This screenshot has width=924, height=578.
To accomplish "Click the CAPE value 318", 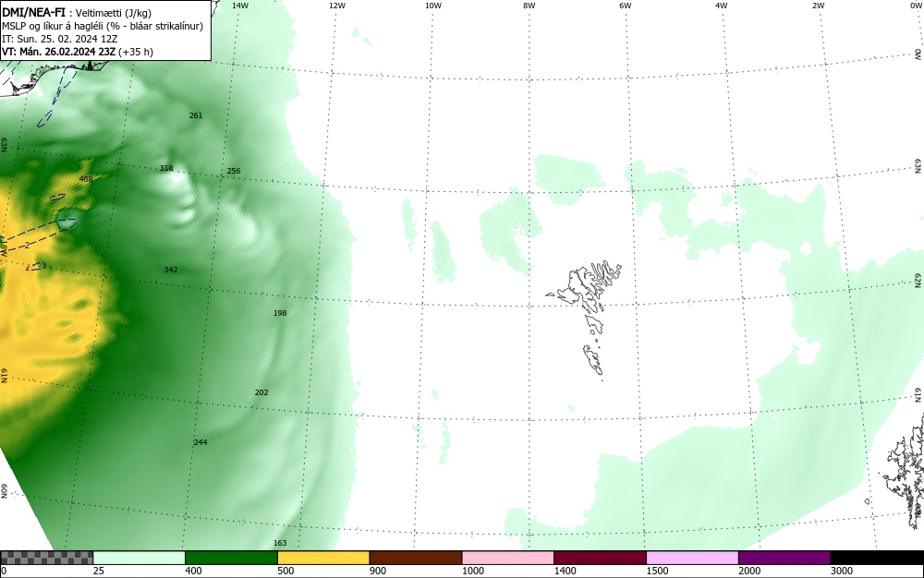I will pyautogui.click(x=166, y=168).
